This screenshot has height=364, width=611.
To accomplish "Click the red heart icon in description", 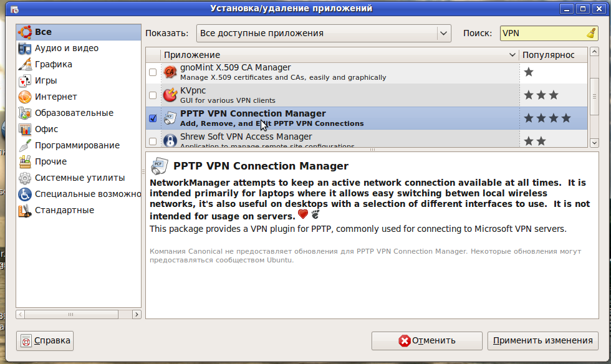I will click(x=303, y=214).
